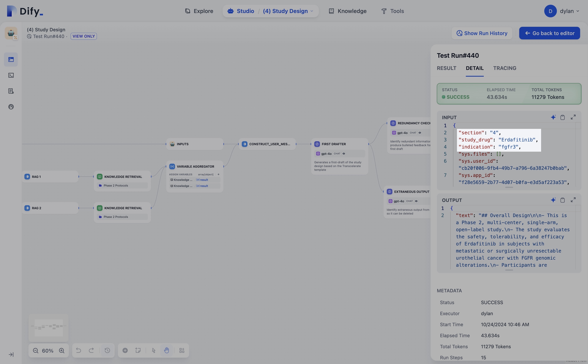Switch to the TRACING tab
The width and height of the screenshot is (588, 364).
pos(505,68)
